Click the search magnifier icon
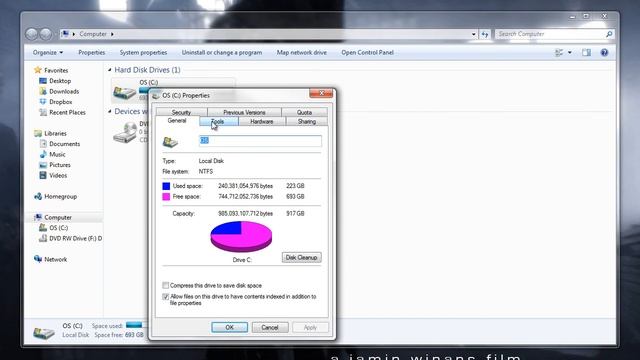Screen dimensions: 640x360 [x=609, y=34]
